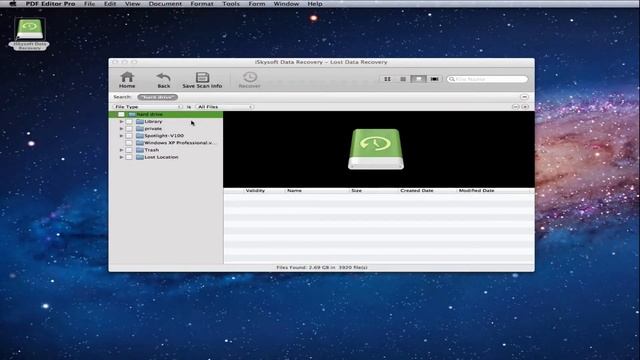
Task: Open the Document menu
Action: 165,4
